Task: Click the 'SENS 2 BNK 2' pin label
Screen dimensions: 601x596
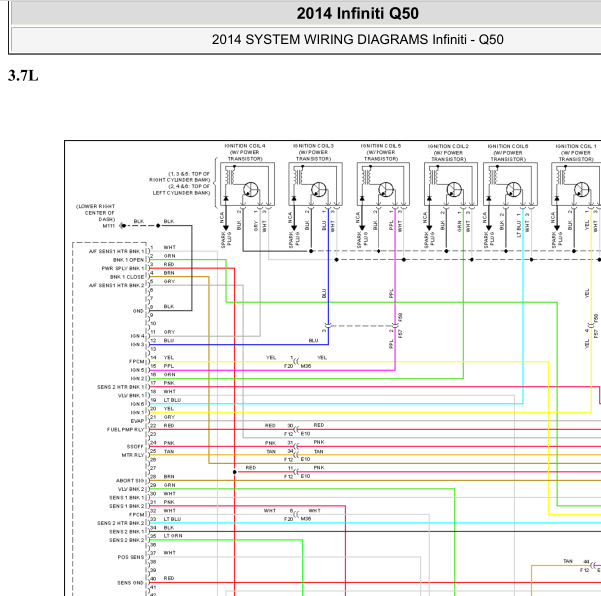Action: tap(127, 540)
